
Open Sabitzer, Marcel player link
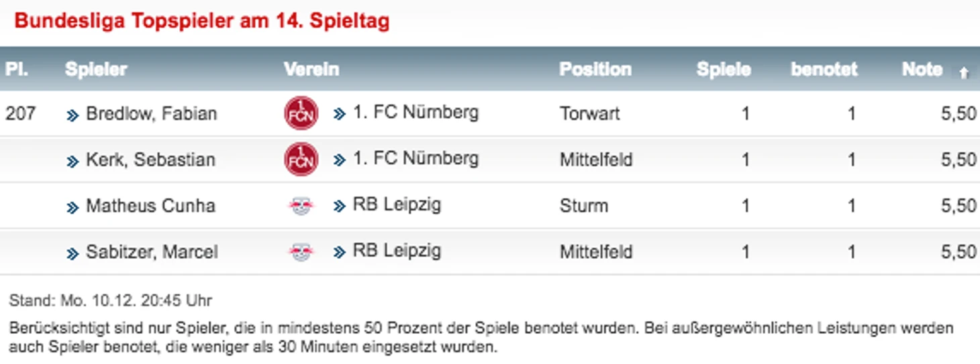pyautogui.click(x=152, y=252)
